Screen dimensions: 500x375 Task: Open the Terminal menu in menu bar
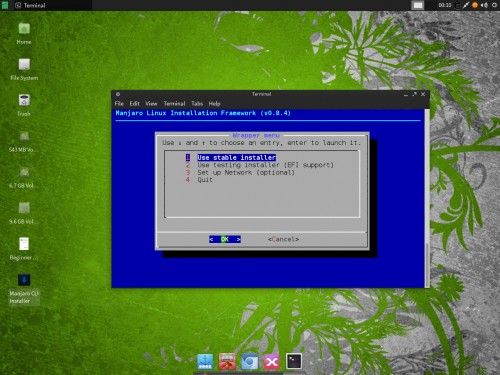(174, 104)
